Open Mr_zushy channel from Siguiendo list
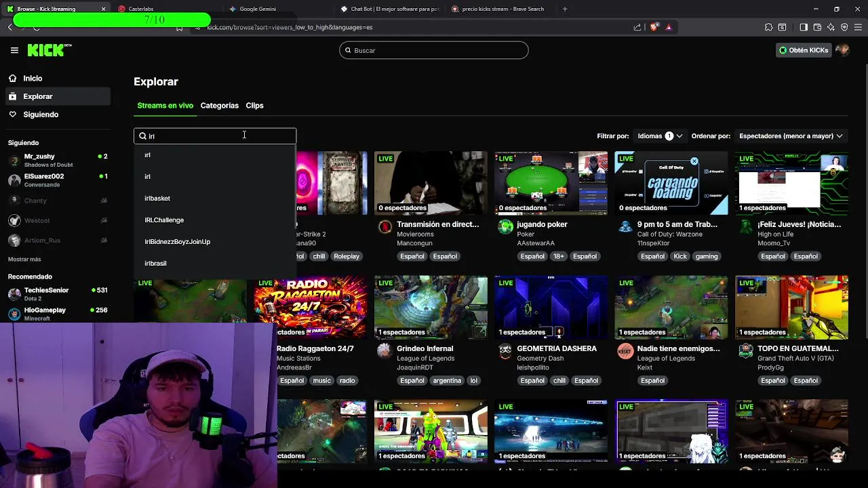 coord(58,160)
